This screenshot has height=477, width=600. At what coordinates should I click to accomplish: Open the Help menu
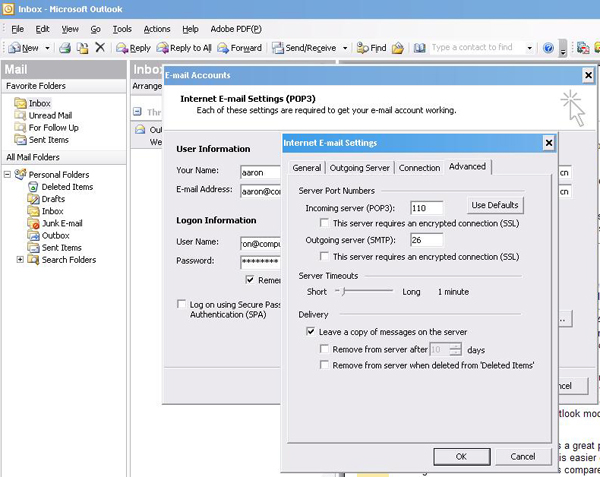pyautogui.click(x=190, y=29)
